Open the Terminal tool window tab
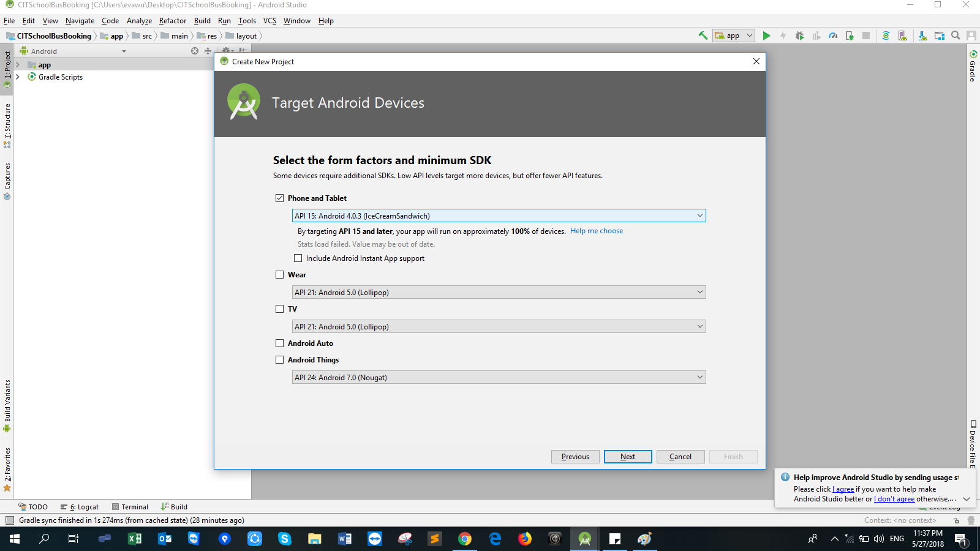The width and height of the screenshot is (980, 551). coord(130,507)
